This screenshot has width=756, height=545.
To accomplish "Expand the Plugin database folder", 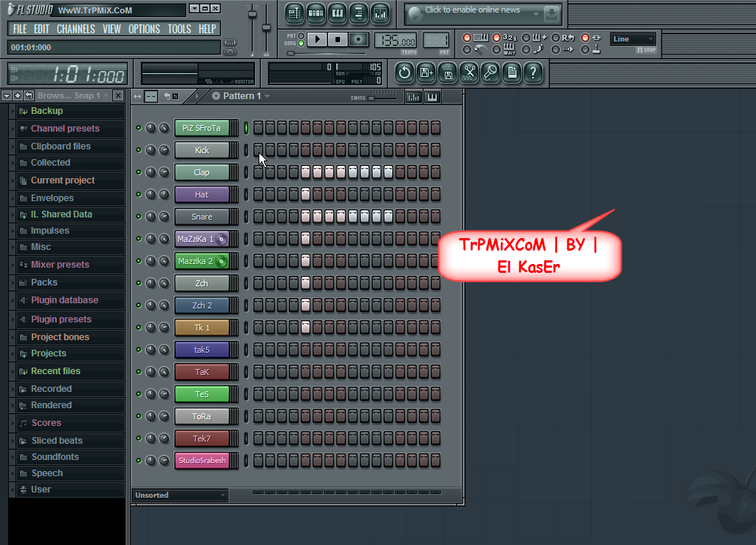I will pyautogui.click(x=13, y=300).
